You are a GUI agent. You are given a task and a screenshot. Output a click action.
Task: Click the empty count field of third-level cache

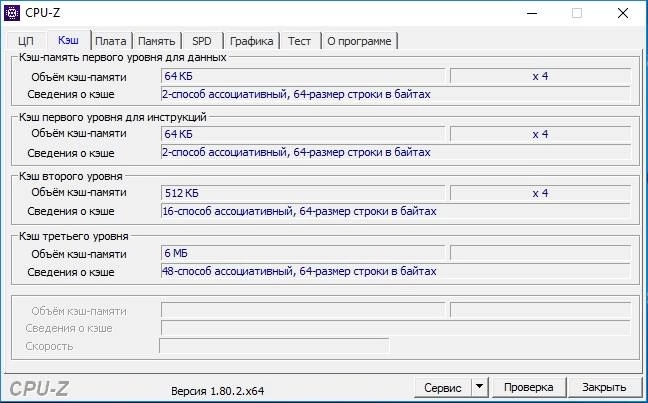pos(540,253)
